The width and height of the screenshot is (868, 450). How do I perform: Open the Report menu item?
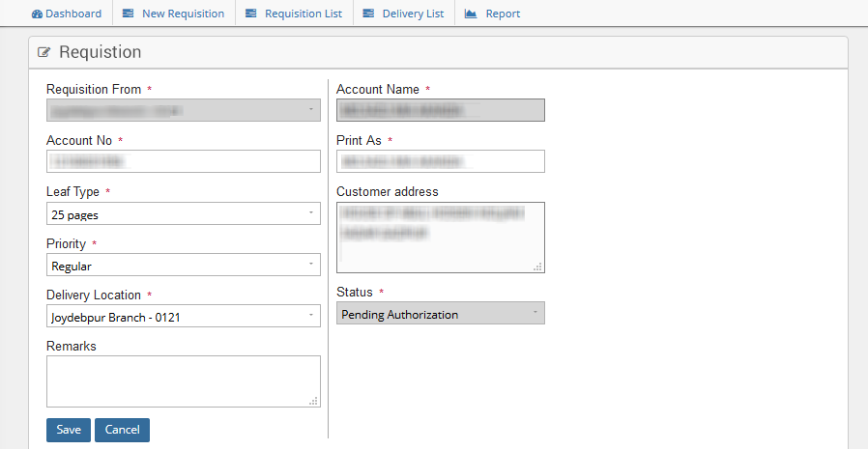(503, 14)
